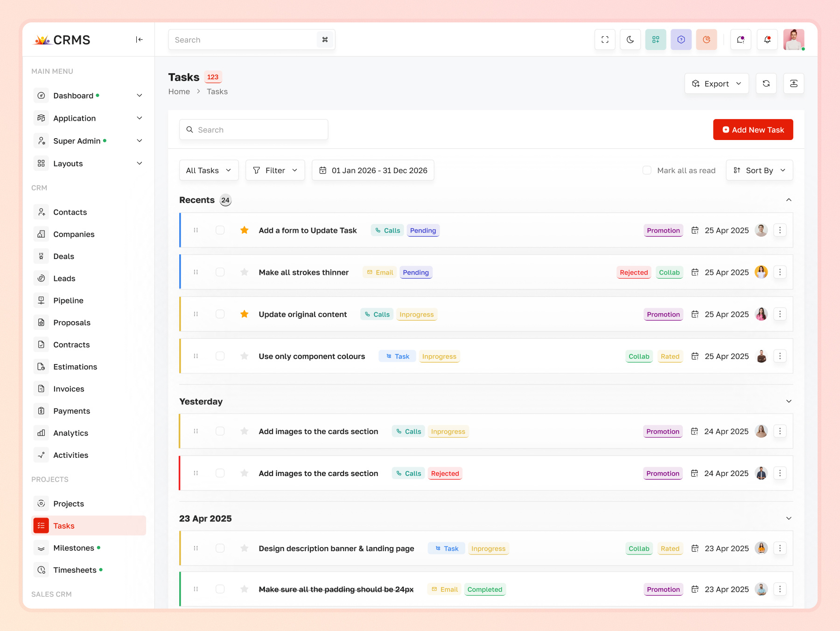The width and height of the screenshot is (840, 631).
Task: Toggle dark mode with the moon icon
Action: pos(630,39)
